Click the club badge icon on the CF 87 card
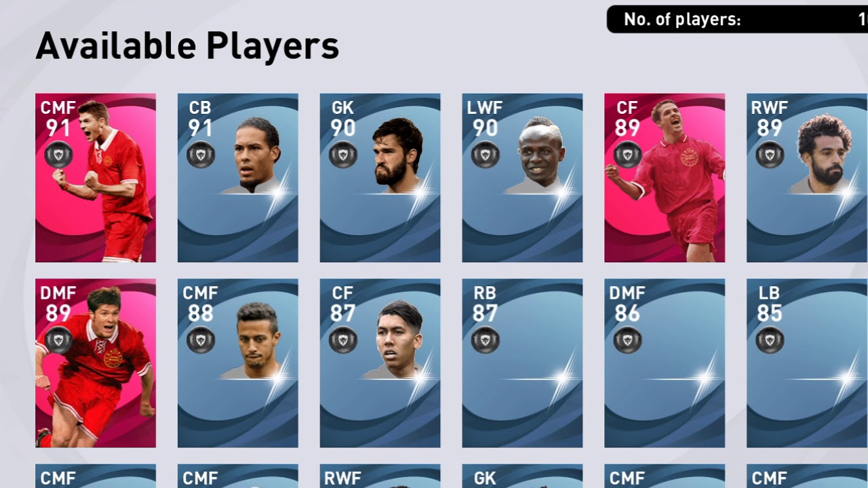 point(343,340)
